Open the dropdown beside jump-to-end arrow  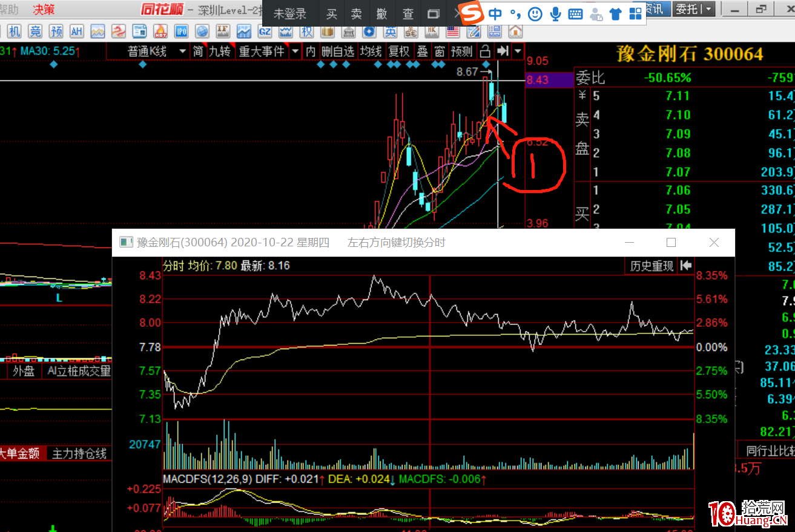pyautogui.click(x=518, y=51)
